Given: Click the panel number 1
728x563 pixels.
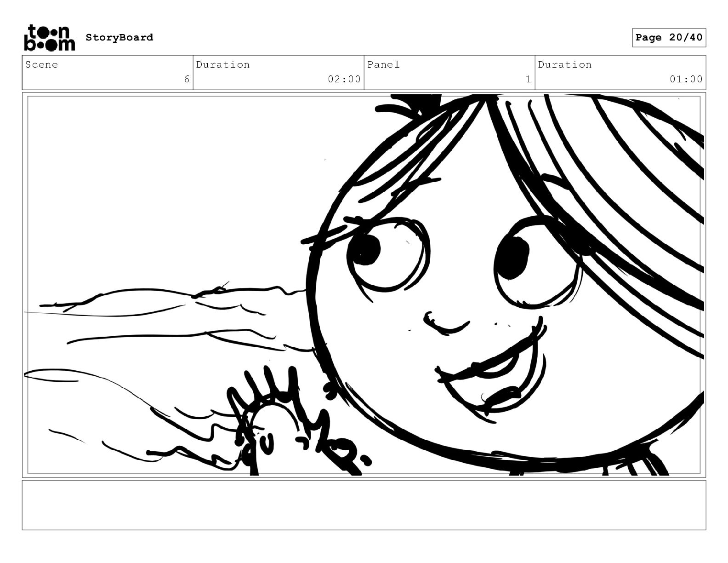Looking at the screenshot, I should coord(529,79).
